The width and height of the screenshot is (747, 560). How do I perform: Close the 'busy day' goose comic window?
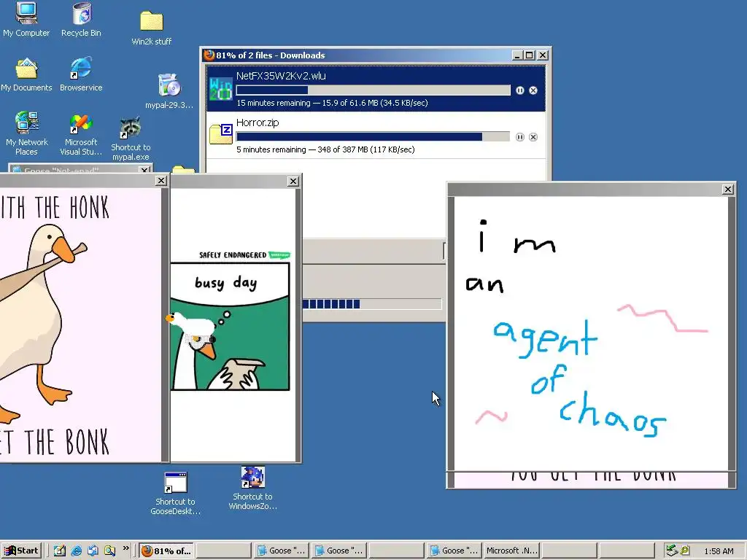(293, 182)
